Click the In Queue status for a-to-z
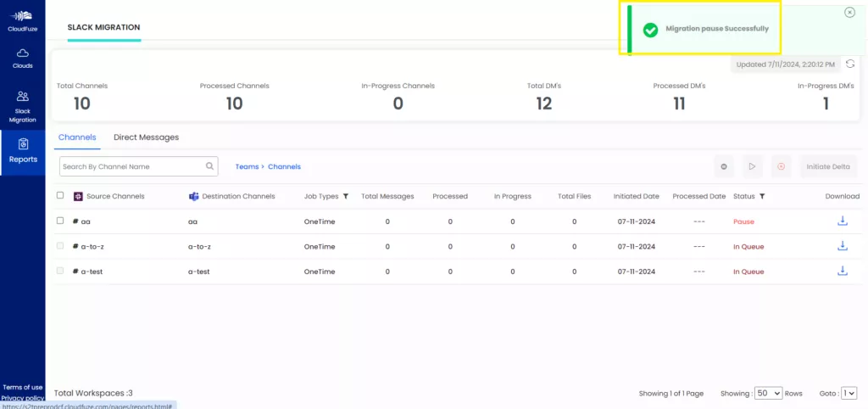868x409 pixels. 748,247
